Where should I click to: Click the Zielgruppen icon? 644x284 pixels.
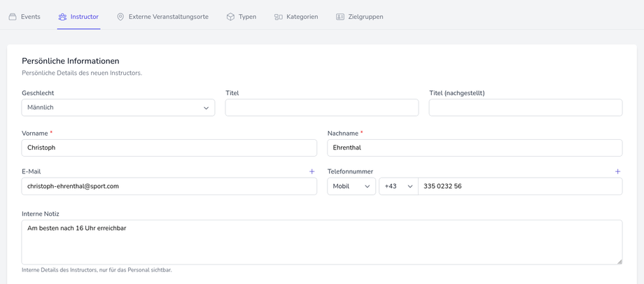point(340,17)
